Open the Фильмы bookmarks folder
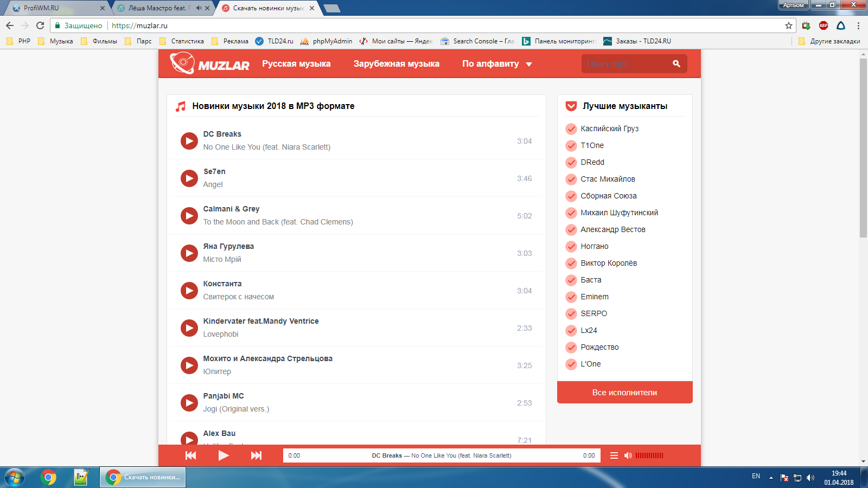Screen dimensions: 868x488 [98, 41]
